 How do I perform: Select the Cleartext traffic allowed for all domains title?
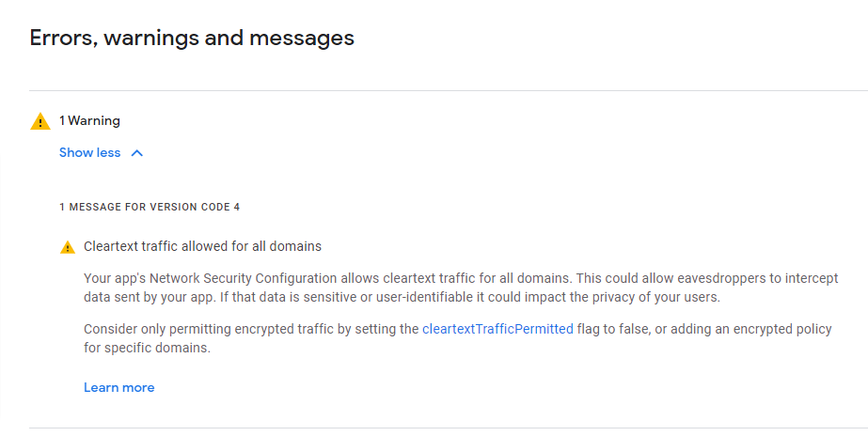click(x=202, y=246)
